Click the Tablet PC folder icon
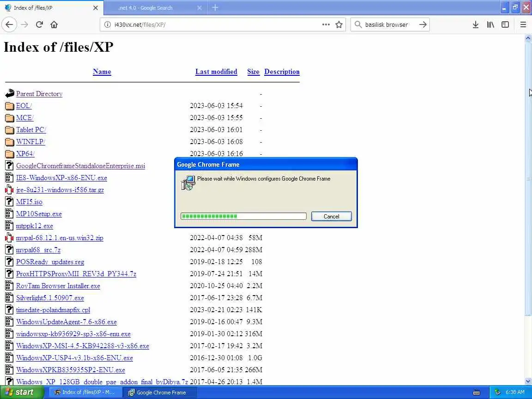This screenshot has height=399, width=532. click(x=10, y=130)
